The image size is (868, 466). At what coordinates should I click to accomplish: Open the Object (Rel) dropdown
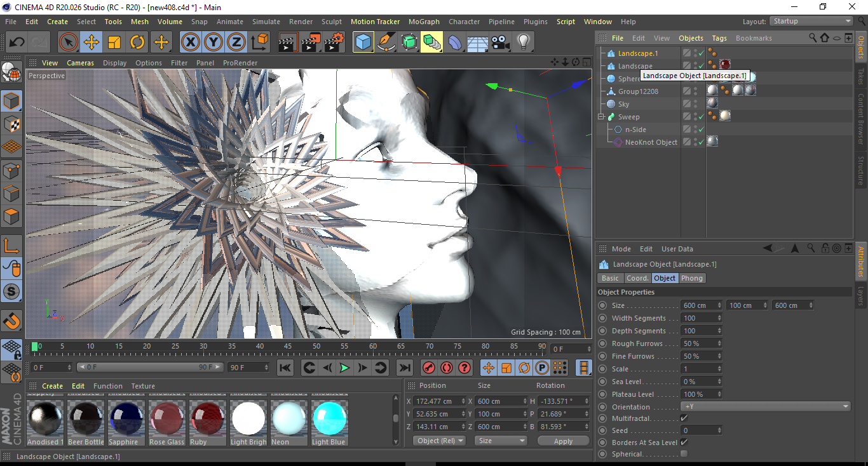[438, 441]
